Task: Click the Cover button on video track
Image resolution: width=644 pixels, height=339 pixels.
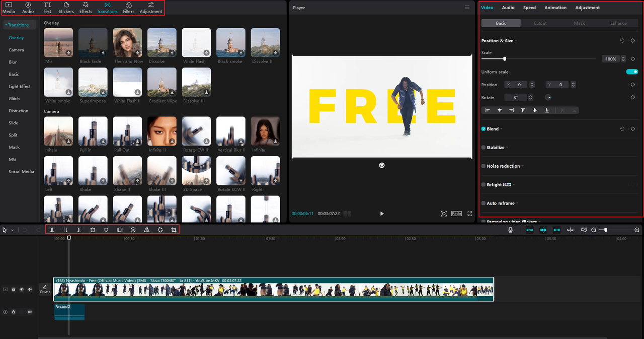Action: click(45, 289)
